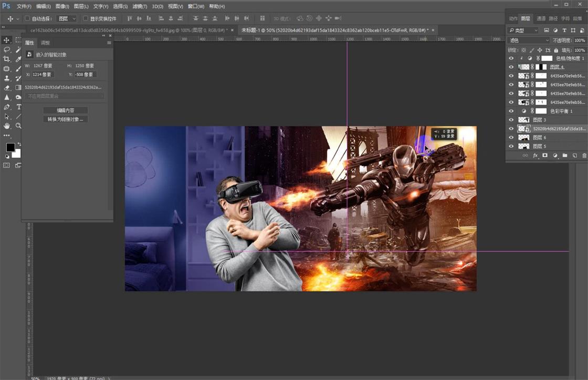Select the Zoom tool
Viewport: 588px width, 380px height.
(x=18, y=126)
